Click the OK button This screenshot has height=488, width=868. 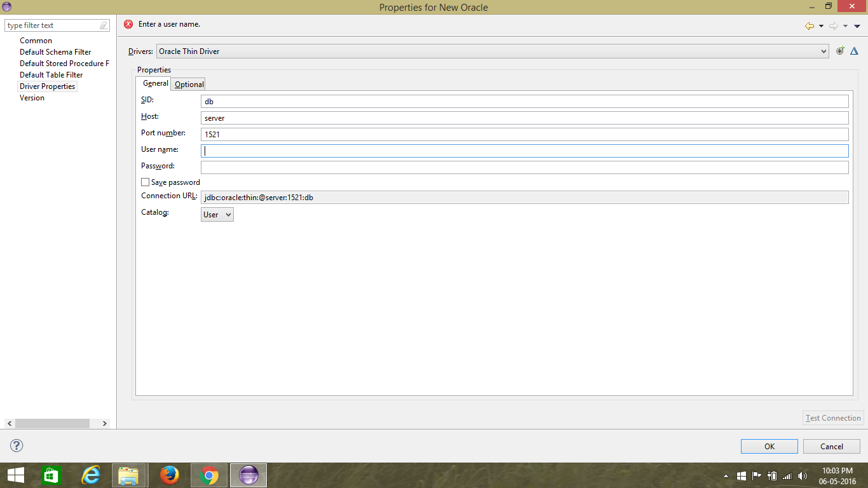pyautogui.click(x=770, y=446)
